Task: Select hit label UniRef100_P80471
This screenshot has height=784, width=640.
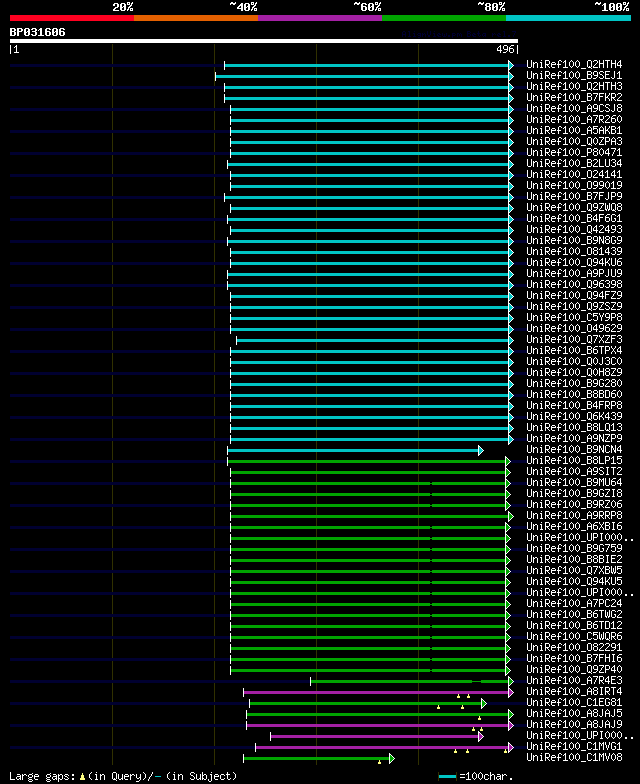Action: [574, 152]
